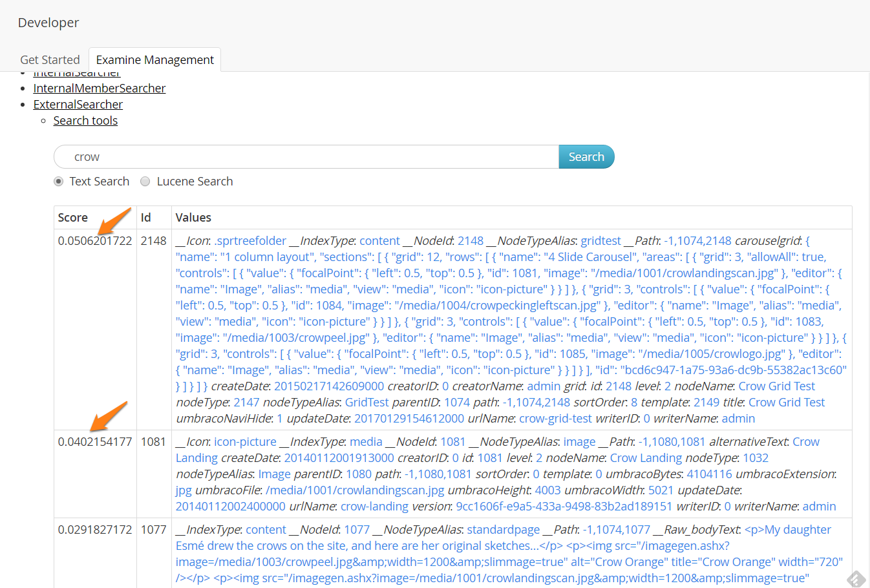Click Id 2148 in the results table
Image resolution: width=870 pixels, height=588 pixels.
[x=154, y=241]
